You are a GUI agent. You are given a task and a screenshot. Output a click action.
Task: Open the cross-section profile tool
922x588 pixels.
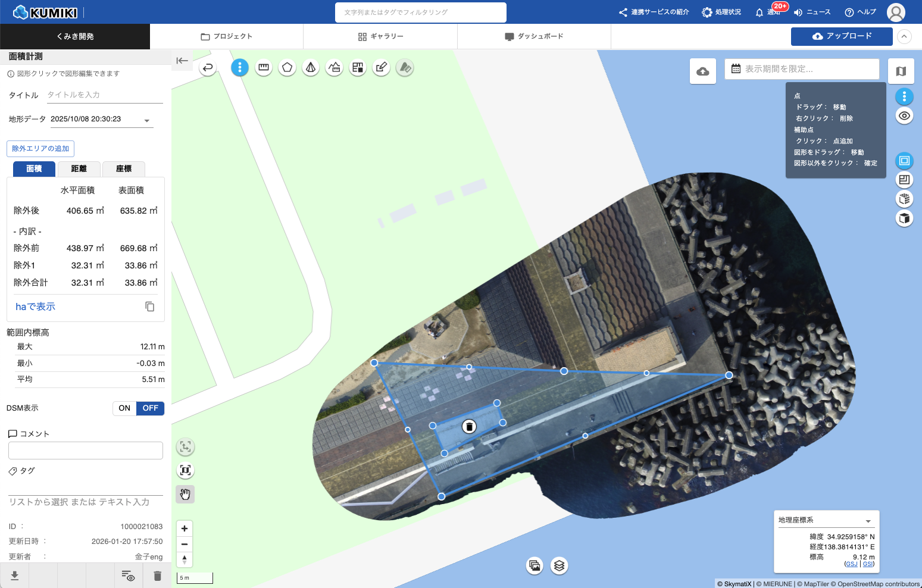335,68
